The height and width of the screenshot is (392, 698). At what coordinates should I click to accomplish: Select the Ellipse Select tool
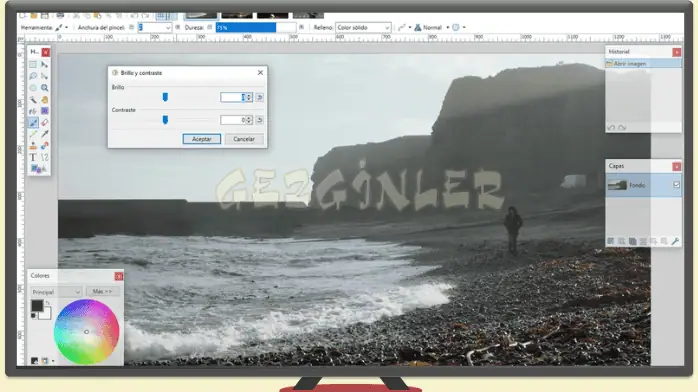(33, 88)
